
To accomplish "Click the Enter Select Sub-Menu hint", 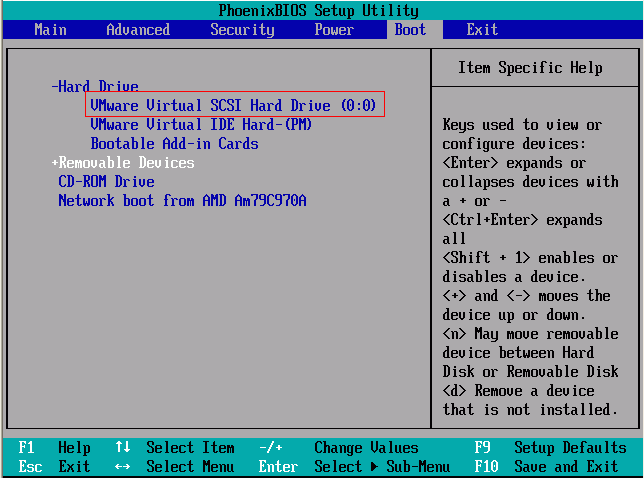I will (x=354, y=467).
